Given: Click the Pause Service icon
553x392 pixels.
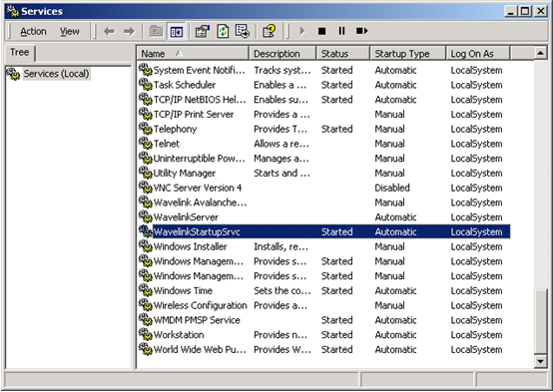Looking at the screenshot, I should (x=341, y=31).
